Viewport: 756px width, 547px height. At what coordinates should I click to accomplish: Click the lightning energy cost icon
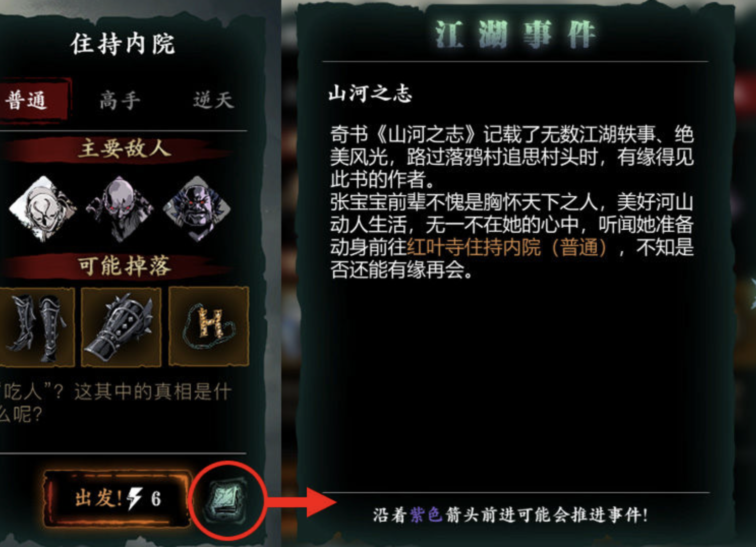coord(135,499)
